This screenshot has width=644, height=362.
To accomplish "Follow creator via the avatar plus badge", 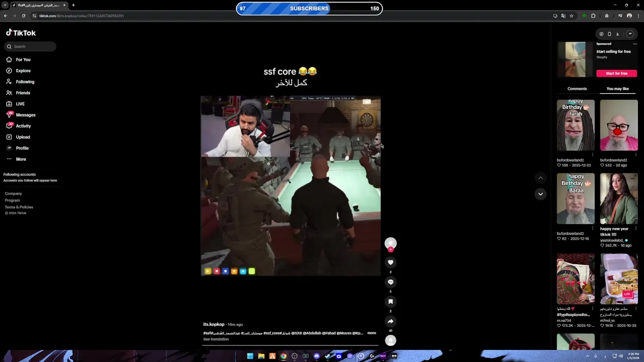I will tap(390, 249).
